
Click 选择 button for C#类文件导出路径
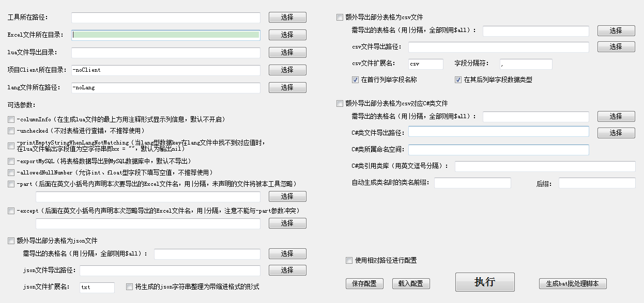point(616,133)
